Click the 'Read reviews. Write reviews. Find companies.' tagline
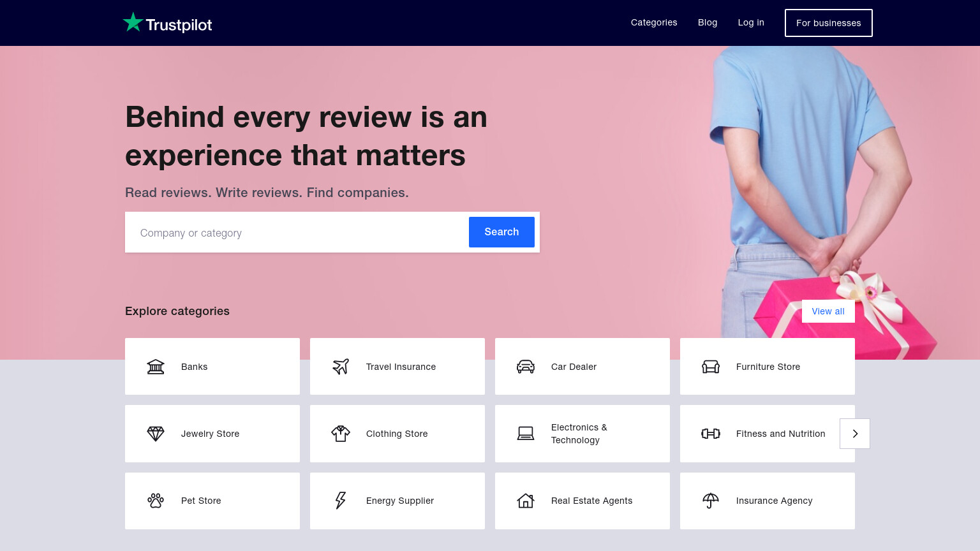This screenshot has width=980, height=551. coord(267,193)
